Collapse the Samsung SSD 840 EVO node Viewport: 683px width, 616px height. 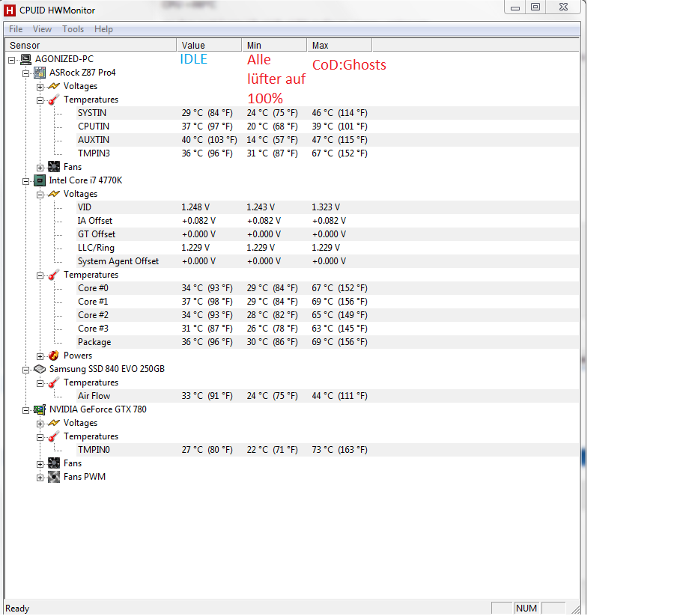tap(25, 370)
